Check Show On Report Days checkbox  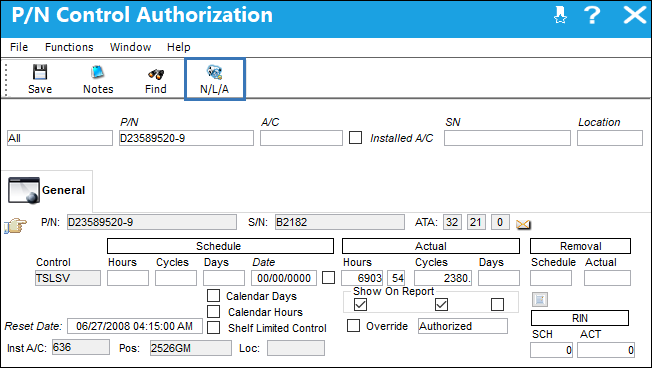click(497, 304)
